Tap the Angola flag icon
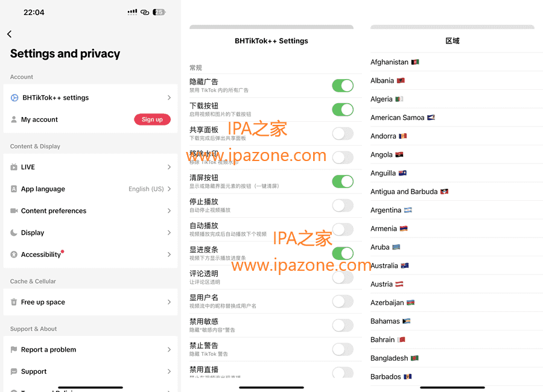Viewport: 543px width, 392px height. click(399, 154)
